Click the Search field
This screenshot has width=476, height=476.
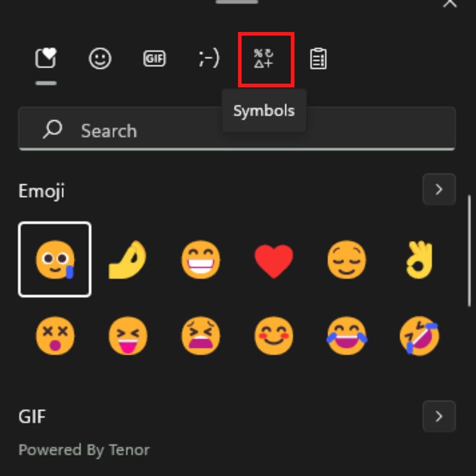coord(237,130)
